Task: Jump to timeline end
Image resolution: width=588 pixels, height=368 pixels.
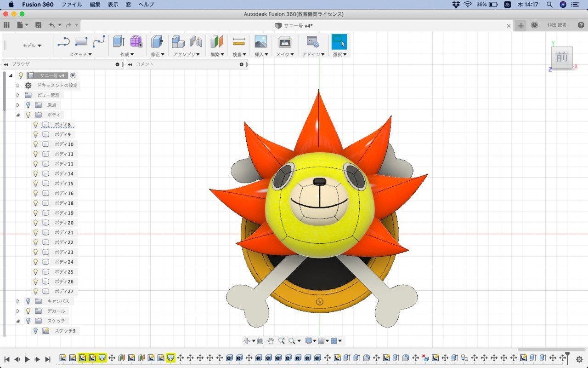Action: (x=48, y=359)
